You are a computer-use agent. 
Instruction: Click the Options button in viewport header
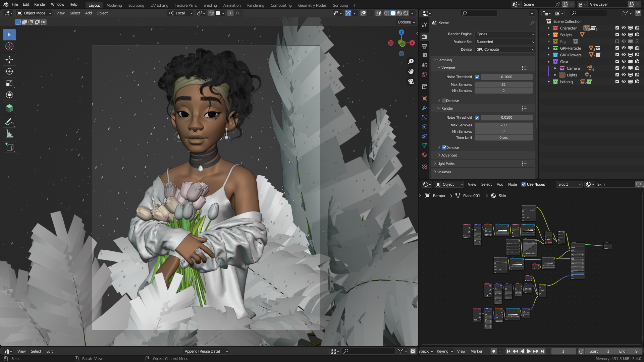406,22
